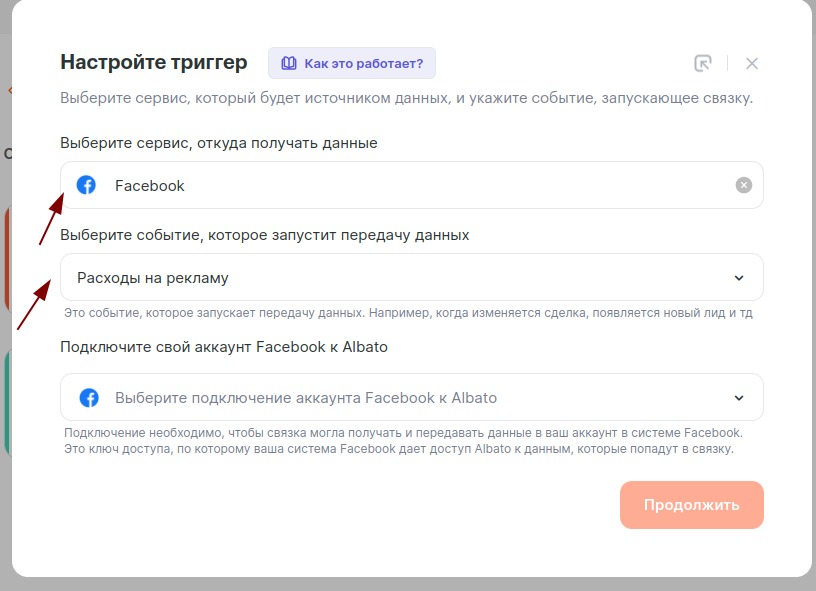Click the pop-out window icon in the header

[703, 63]
